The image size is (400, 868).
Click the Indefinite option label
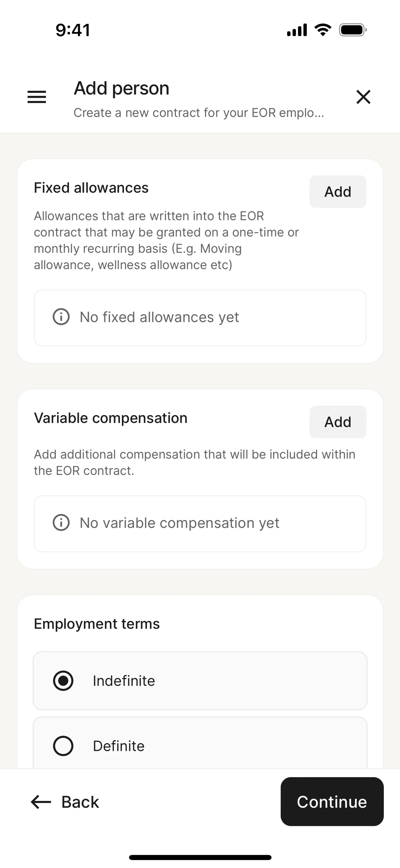(x=124, y=681)
